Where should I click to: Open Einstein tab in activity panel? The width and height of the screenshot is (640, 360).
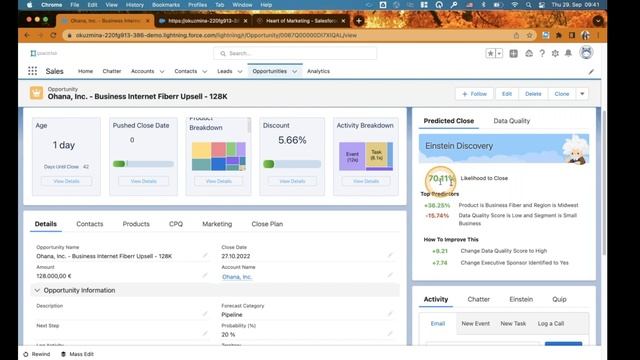tap(521, 299)
